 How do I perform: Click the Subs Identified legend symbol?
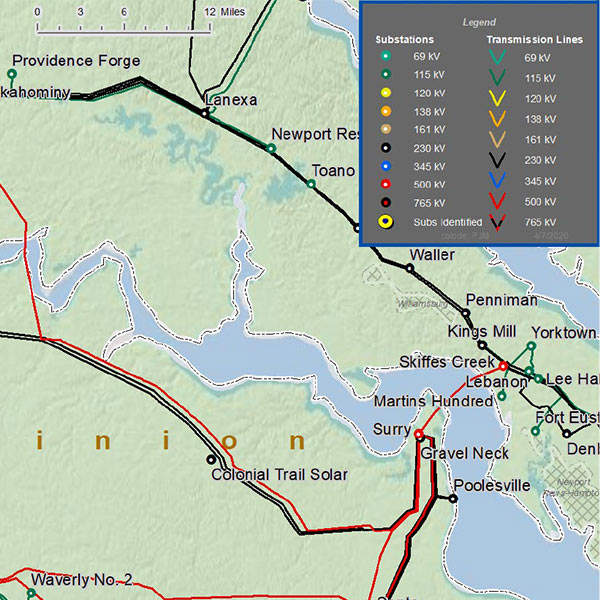(x=385, y=221)
